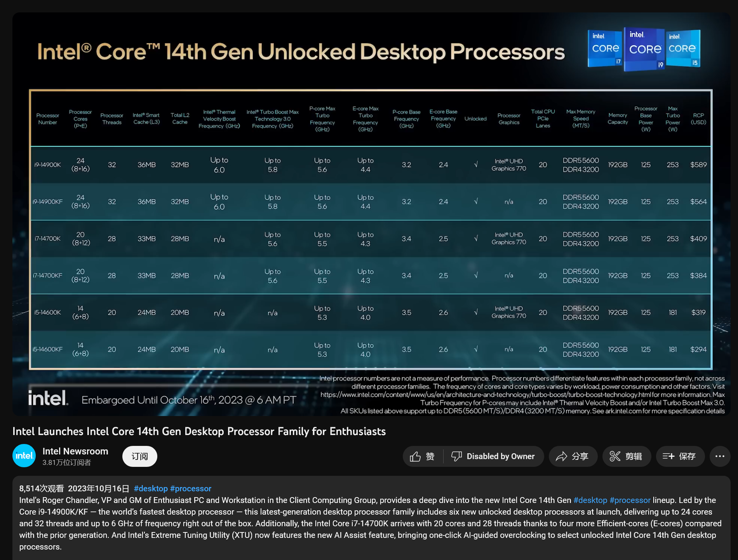Image resolution: width=738 pixels, height=560 pixels.
Task: Click the thumbs-up like button
Action: pos(423,456)
